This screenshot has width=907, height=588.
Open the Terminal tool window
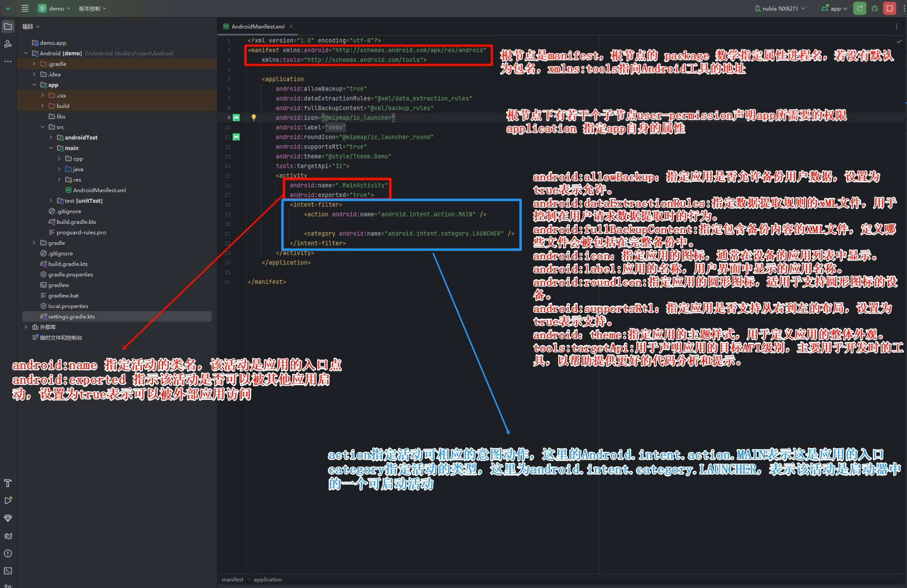click(8, 570)
